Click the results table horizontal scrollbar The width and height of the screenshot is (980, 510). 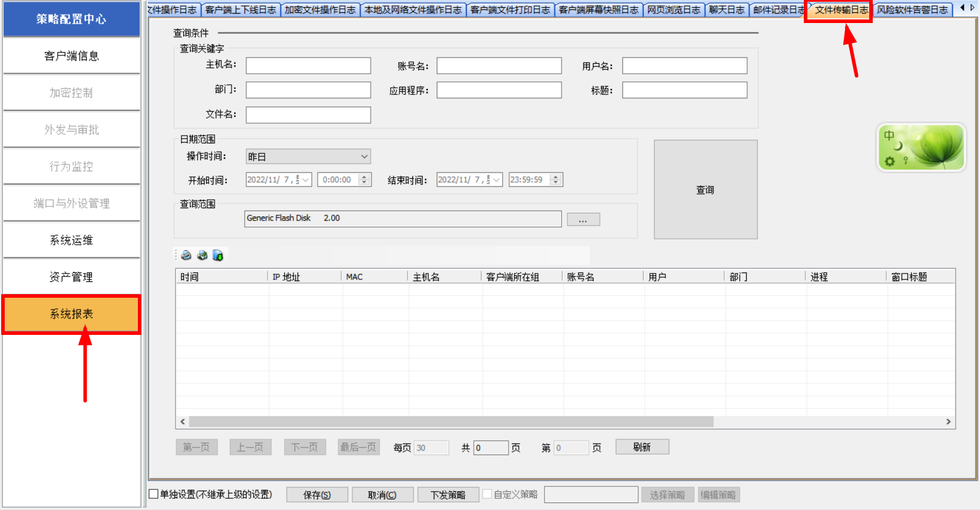(x=451, y=422)
